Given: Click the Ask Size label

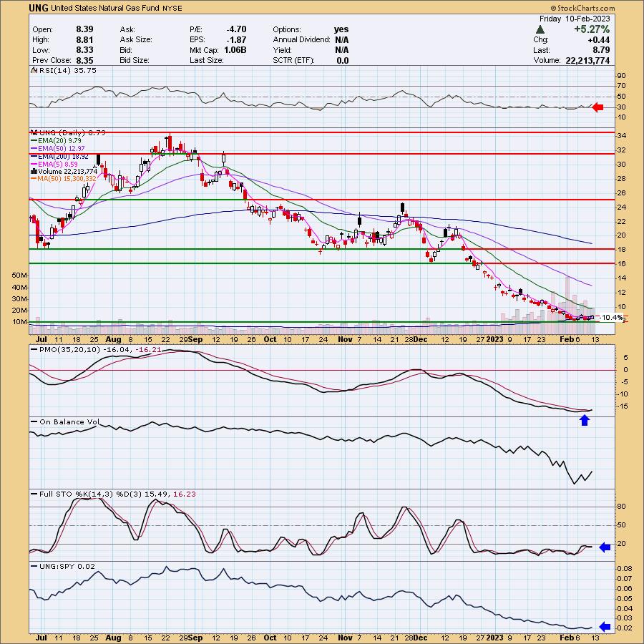Looking at the screenshot, I should pos(136,40).
